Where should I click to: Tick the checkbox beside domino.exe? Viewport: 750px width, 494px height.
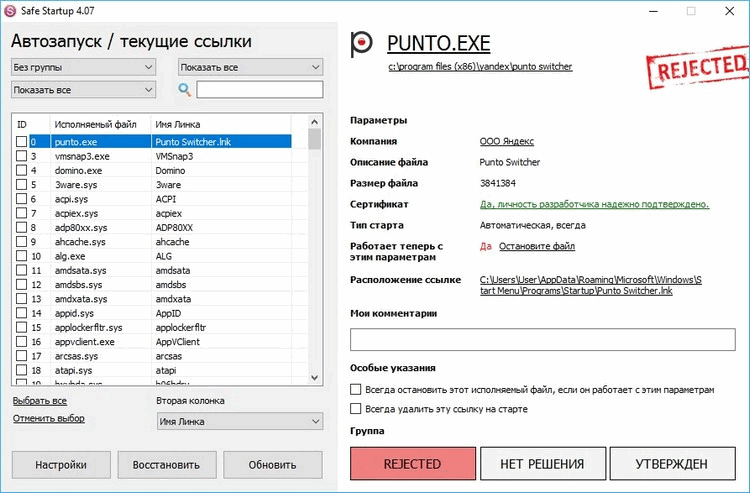(x=22, y=170)
